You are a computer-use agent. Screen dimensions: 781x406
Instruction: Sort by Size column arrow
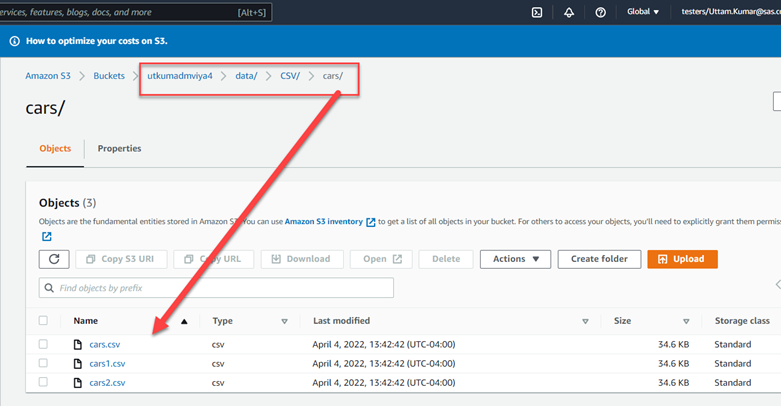(686, 321)
